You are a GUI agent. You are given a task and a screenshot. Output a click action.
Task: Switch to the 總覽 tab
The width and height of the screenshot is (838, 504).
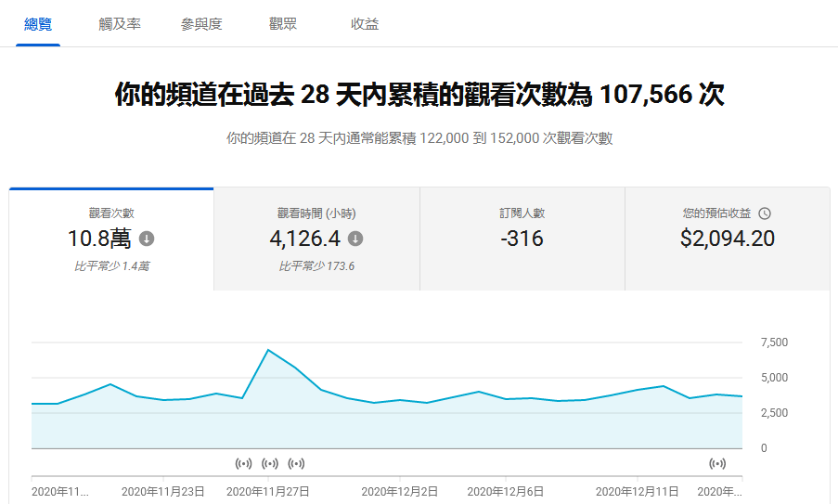[38, 24]
